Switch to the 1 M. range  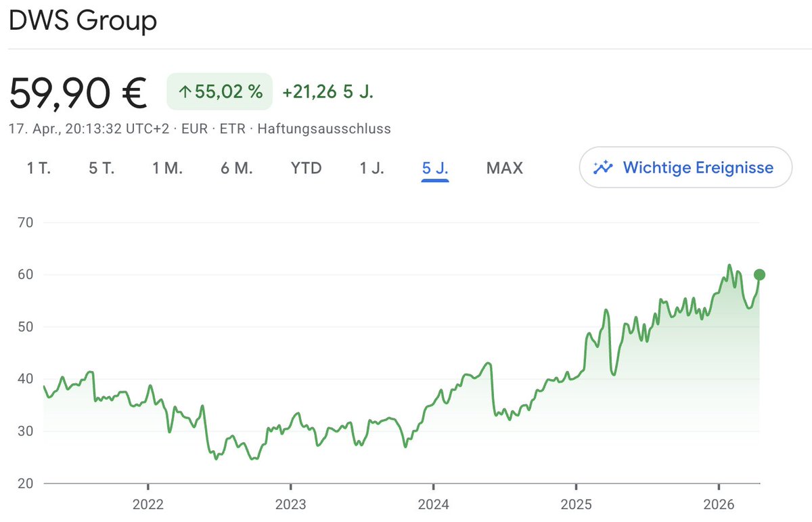(168, 168)
